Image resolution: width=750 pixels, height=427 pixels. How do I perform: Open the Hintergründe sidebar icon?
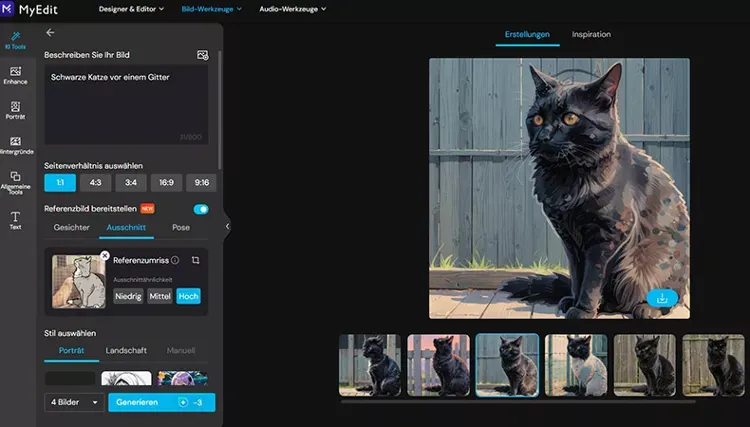tap(15, 145)
